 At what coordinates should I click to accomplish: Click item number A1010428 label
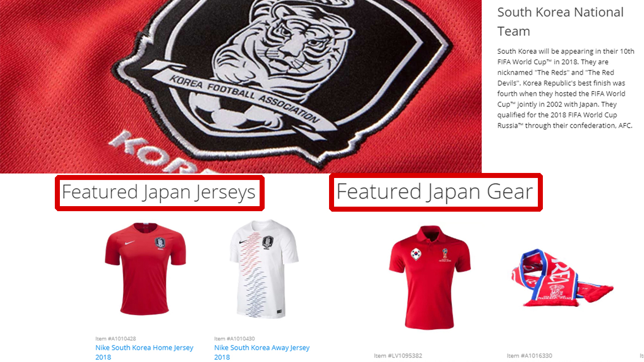click(116, 339)
